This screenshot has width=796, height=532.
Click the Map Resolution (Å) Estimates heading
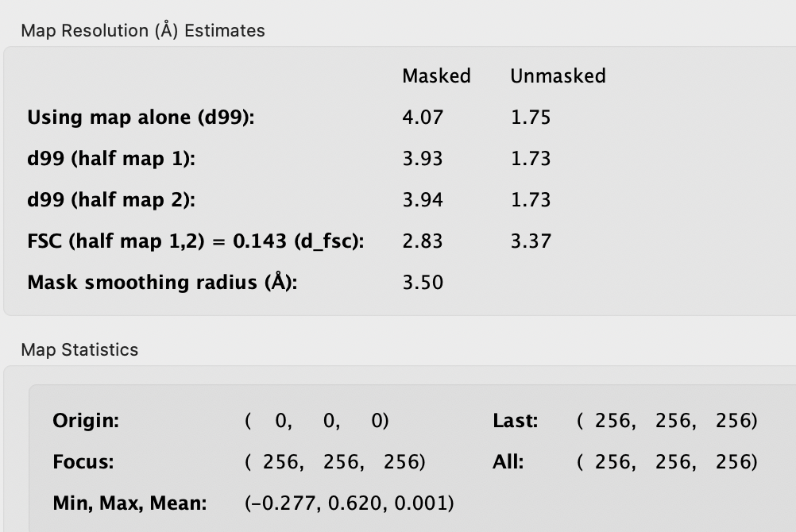point(143,31)
